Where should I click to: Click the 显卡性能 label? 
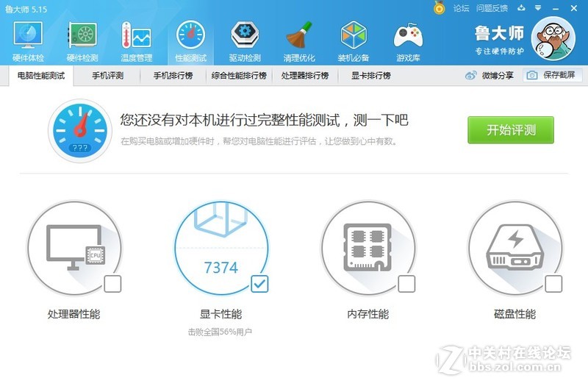tap(221, 314)
